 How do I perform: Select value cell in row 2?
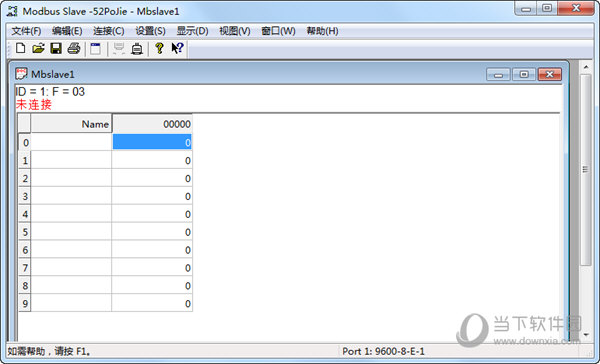(152, 178)
